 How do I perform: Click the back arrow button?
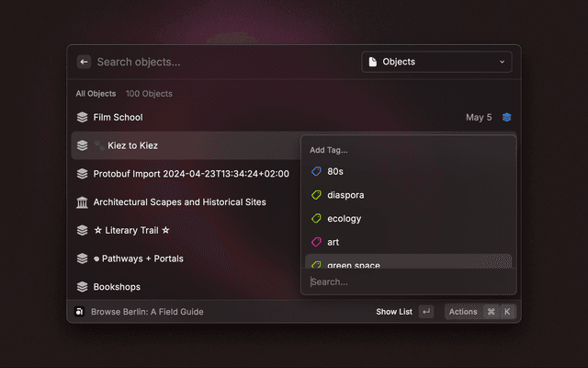84,62
